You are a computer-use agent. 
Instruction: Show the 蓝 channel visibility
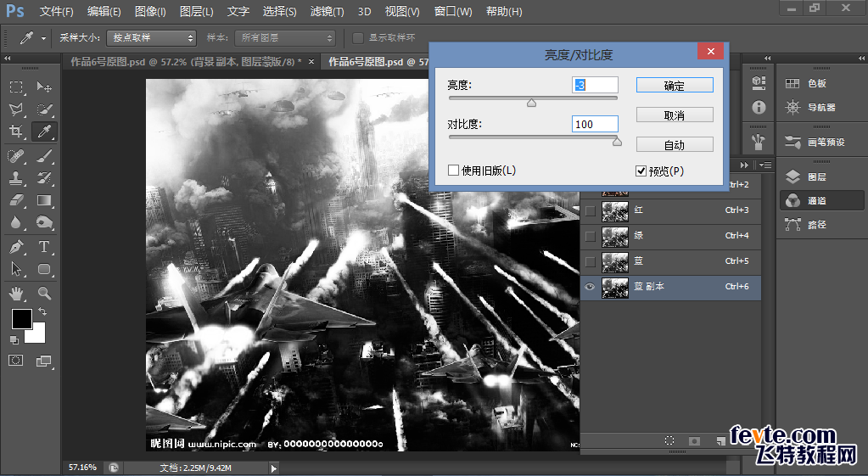pos(590,261)
